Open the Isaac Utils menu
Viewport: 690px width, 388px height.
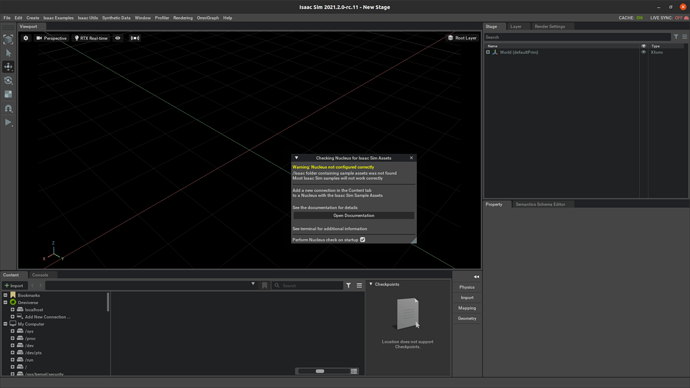point(88,18)
